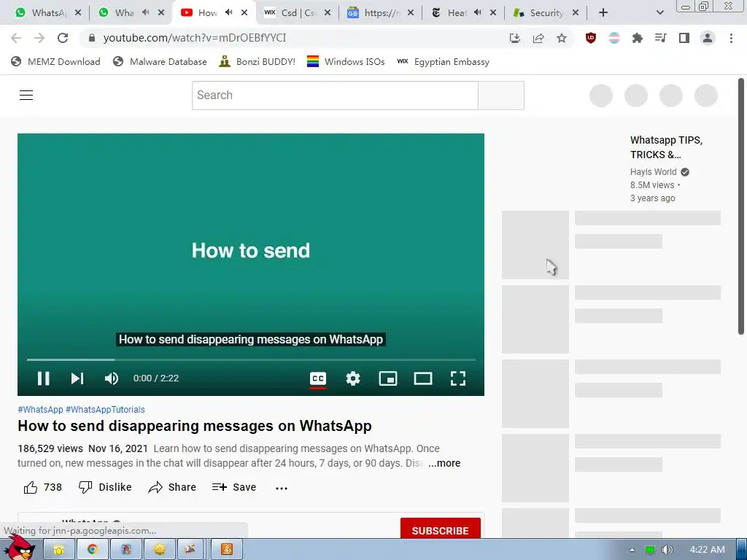Screen dimensions: 747x560
Task: Open video settings gear
Action: [x=353, y=378]
